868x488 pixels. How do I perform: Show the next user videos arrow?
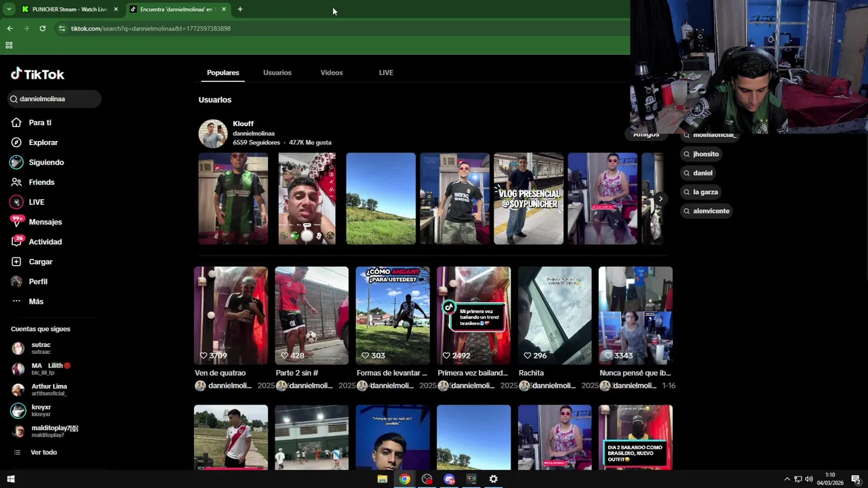pos(660,199)
